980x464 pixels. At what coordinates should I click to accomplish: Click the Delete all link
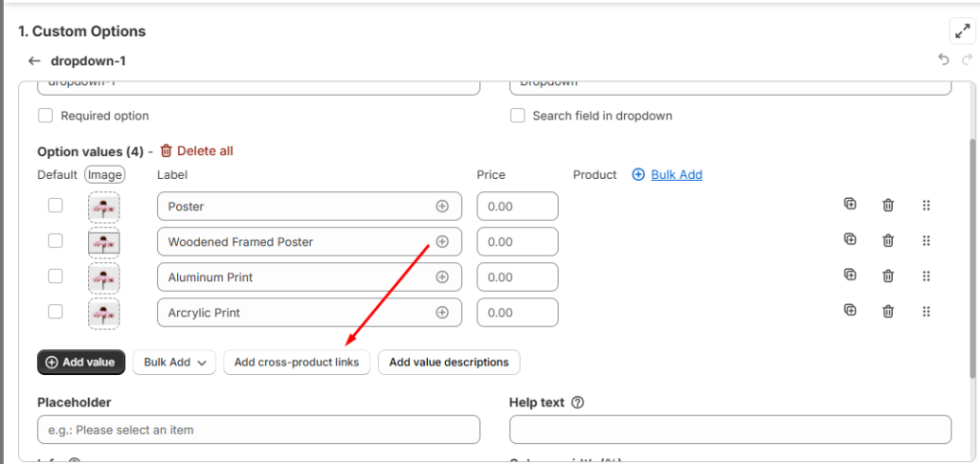196,151
